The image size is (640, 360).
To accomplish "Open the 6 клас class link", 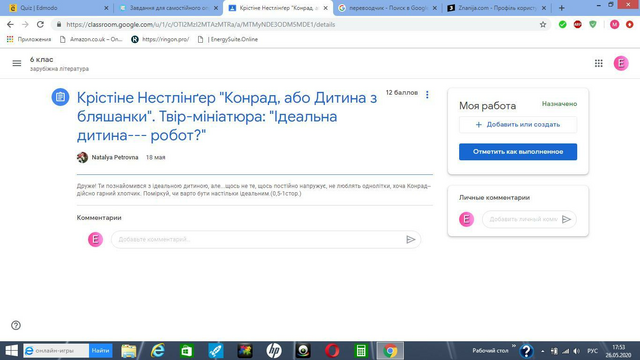I will [42, 60].
